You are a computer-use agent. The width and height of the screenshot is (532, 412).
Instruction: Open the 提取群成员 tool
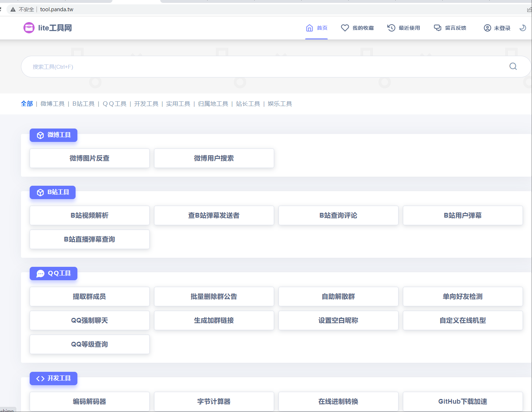click(x=90, y=297)
